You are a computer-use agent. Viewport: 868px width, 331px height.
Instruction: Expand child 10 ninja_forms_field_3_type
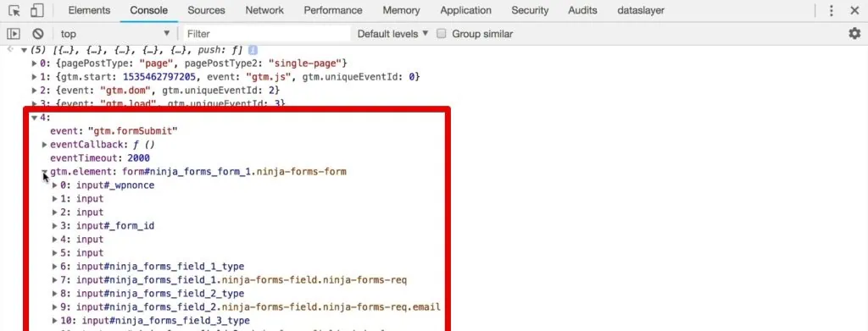tap(55, 321)
